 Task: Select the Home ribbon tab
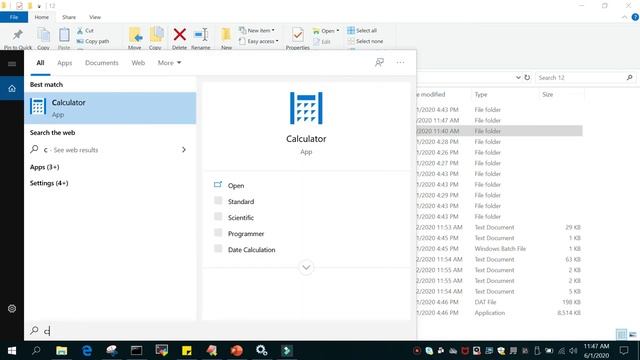[x=42, y=17]
